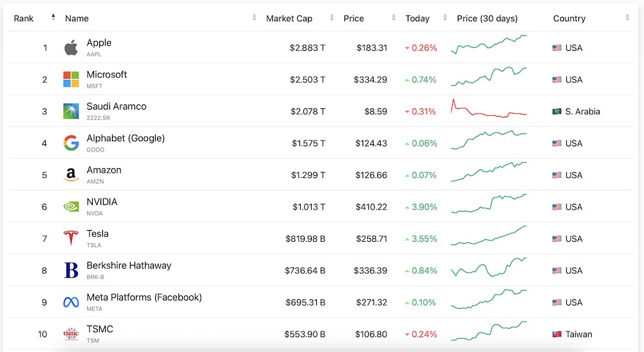Click the Meta infinity logo
644x352 pixels.
click(71, 302)
